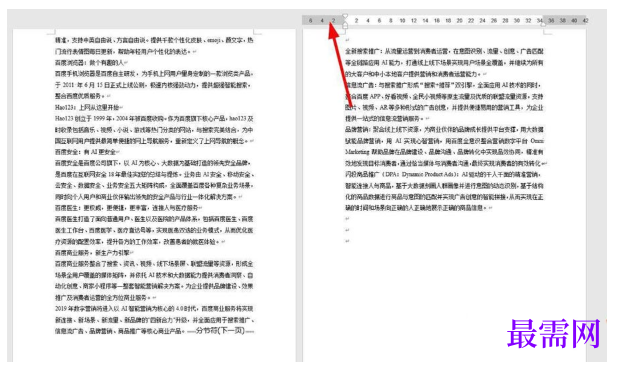Click the heading line starting '百度医生'
The width and height of the screenshot is (619, 365).
128,208
